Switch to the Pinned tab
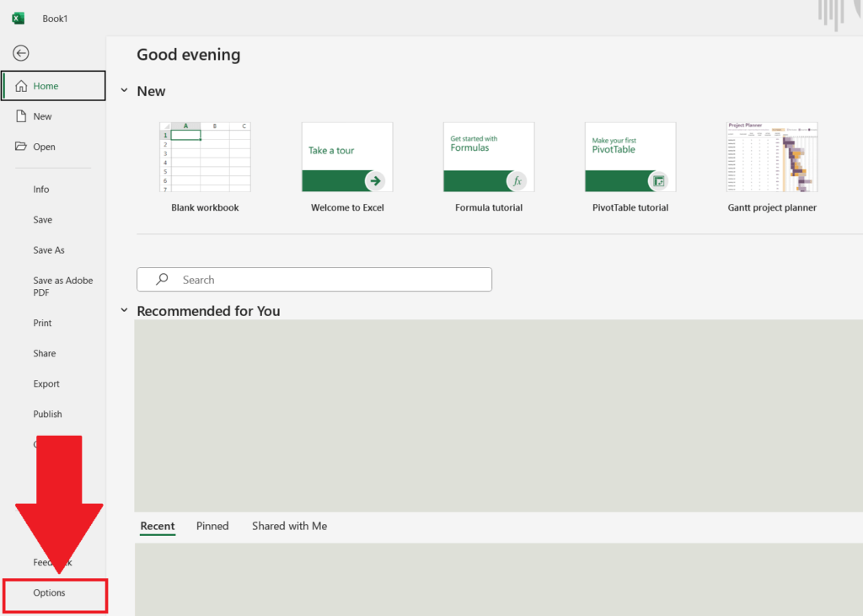 (212, 526)
